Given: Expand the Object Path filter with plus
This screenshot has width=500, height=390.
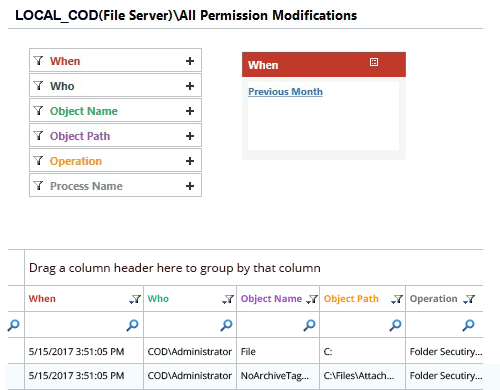Looking at the screenshot, I should (190, 136).
